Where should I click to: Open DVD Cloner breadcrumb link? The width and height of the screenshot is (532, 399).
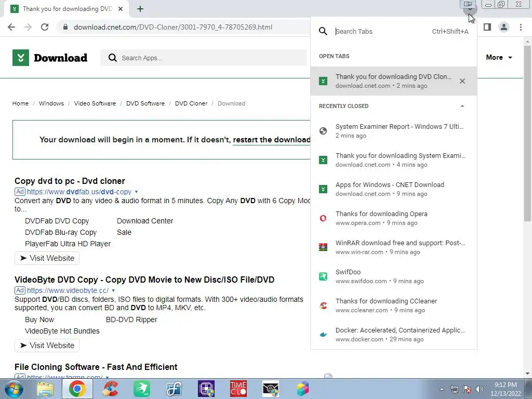click(x=191, y=103)
